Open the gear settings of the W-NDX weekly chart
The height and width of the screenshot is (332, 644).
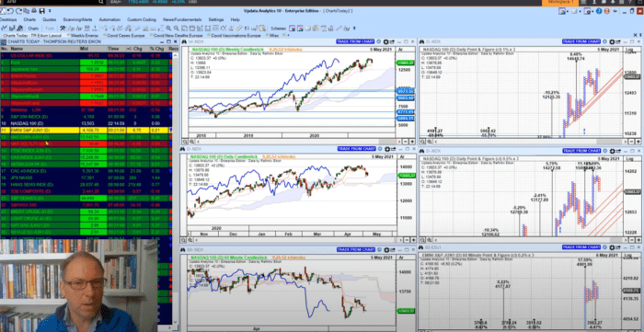pos(386,41)
